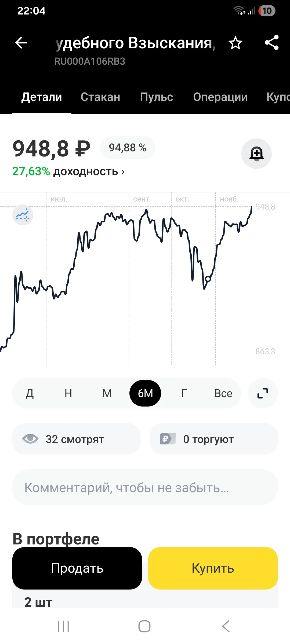Tap the black Продать button

pyautogui.click(x=77, y=568)
